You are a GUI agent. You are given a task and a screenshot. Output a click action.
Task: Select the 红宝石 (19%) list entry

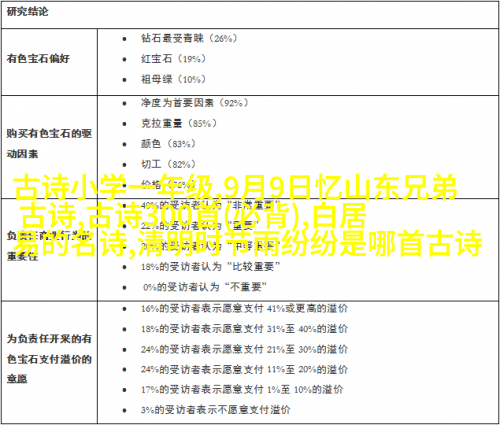pyautogui.click(x=173, y=59)
